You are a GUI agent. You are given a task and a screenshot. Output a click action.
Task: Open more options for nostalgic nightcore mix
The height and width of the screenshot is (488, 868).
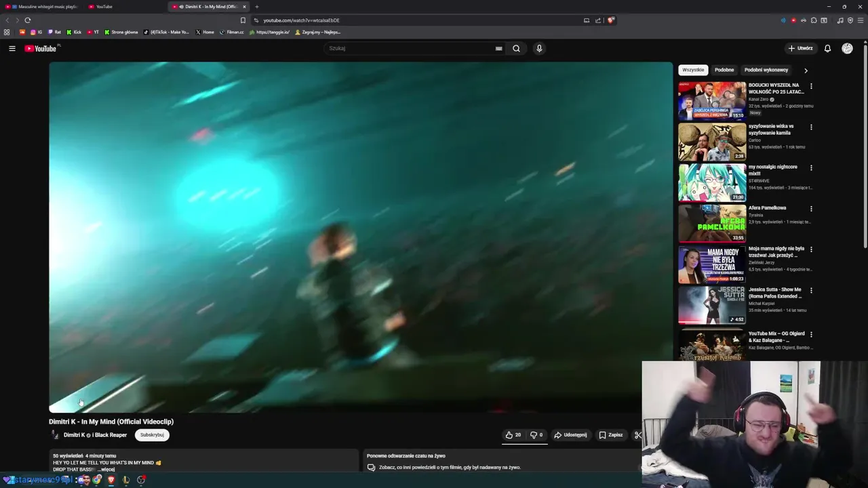(811, 167)
